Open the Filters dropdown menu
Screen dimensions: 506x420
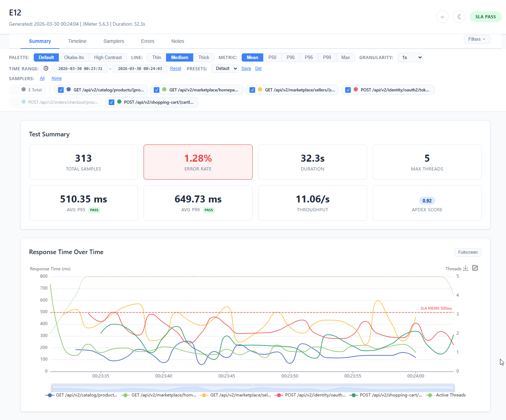[x=477, y=39]
